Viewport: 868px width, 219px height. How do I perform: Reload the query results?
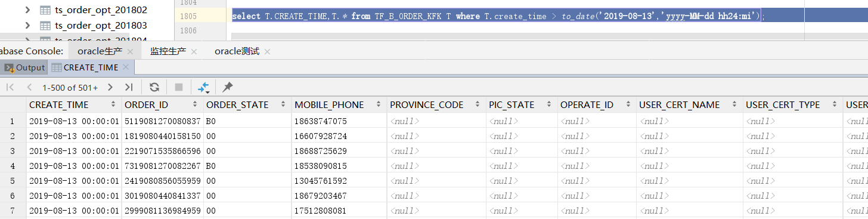(x=154, y=87)
